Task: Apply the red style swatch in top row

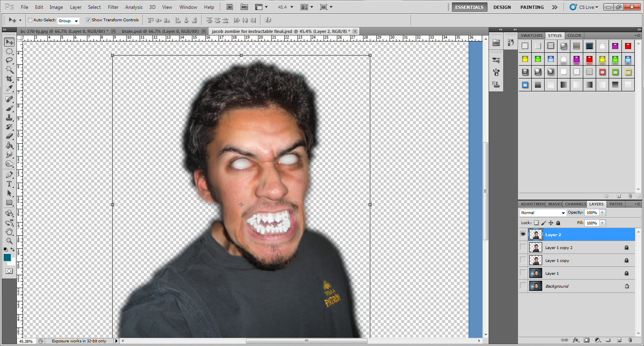Action: click(628, 46)
